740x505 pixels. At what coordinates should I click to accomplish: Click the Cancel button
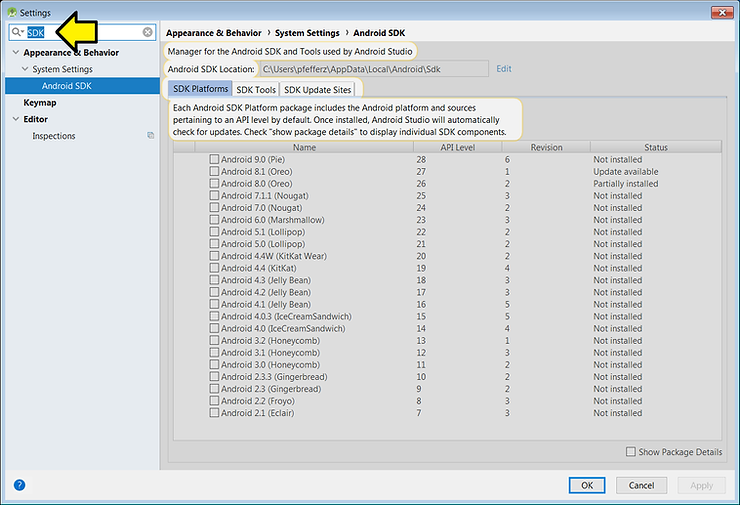click(641, 485)
